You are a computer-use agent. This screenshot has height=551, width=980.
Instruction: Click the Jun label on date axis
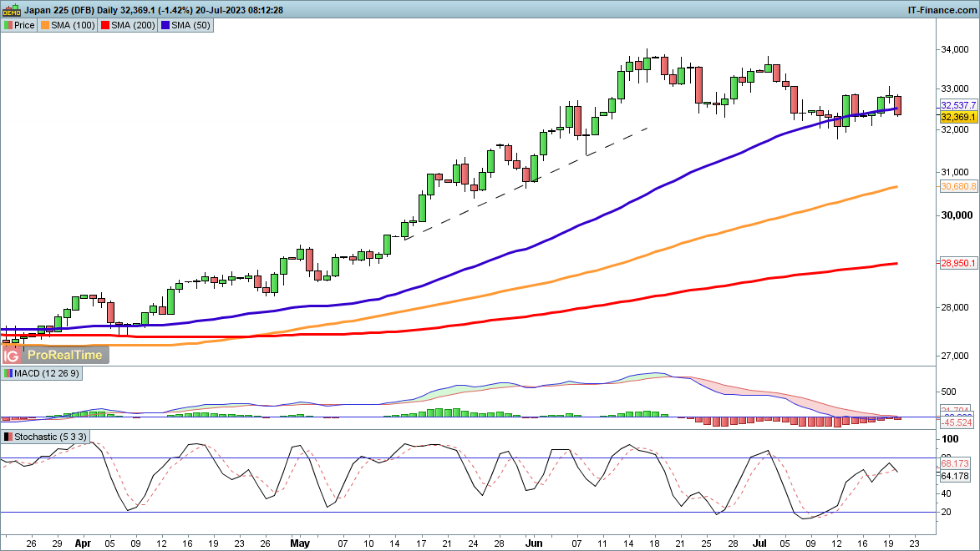pos(534,543)
